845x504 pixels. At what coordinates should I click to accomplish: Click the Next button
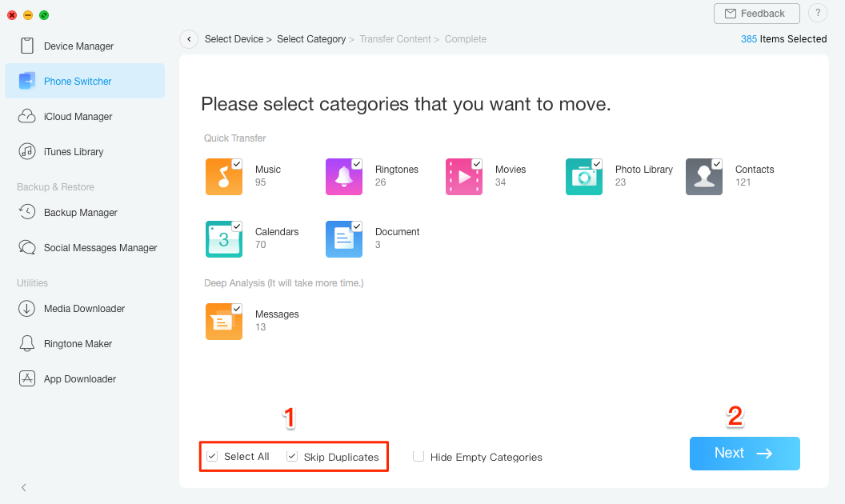point(744,453)
